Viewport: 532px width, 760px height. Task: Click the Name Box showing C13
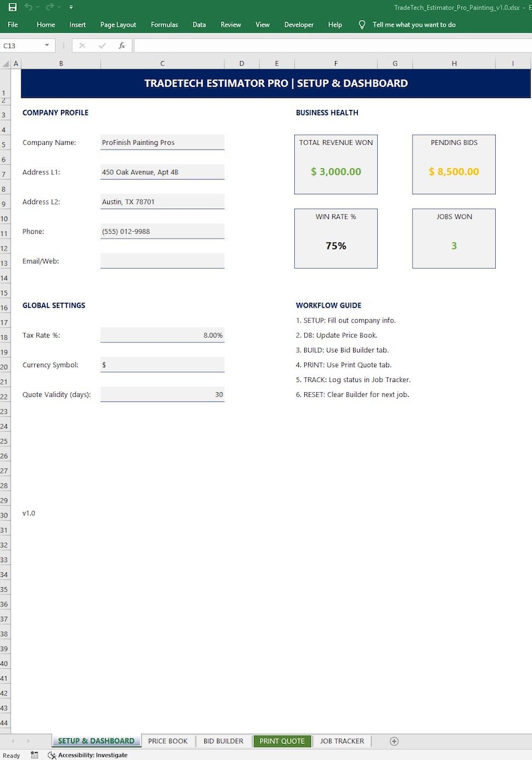coord(22,46)
